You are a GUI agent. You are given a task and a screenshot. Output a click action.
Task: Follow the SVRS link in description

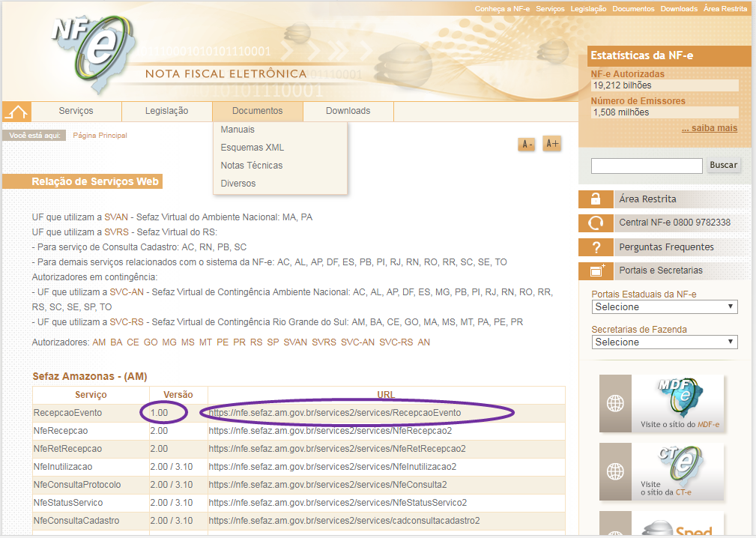point(117,232)
